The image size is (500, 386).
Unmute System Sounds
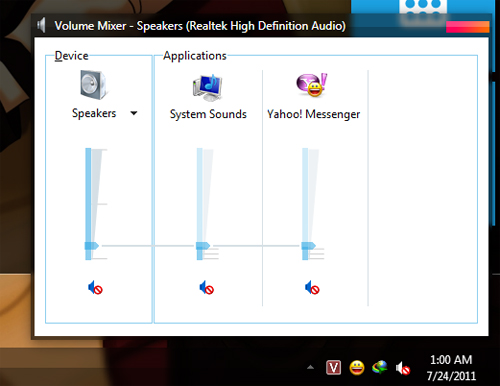(207, 288)
